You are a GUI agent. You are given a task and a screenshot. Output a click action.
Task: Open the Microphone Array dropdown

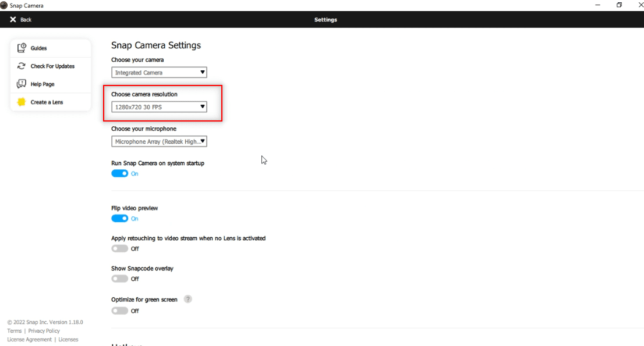[159, 141]
